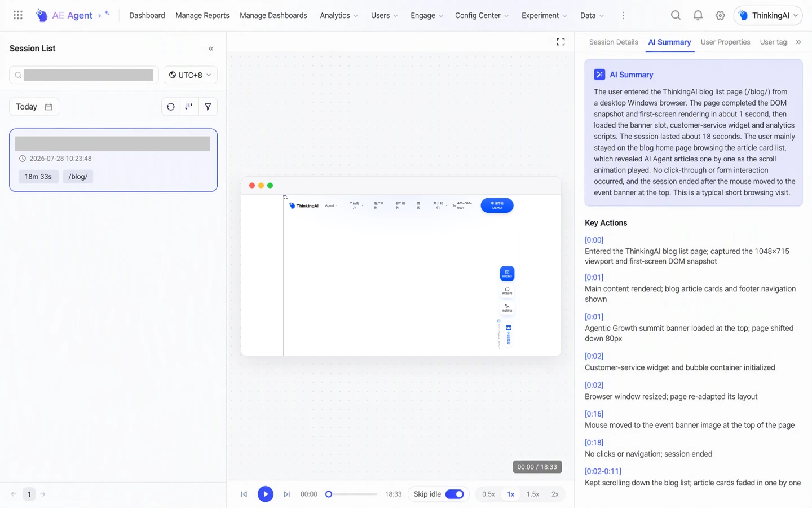Jump to the 0:18 key action timestamp
Screen dimensions: 812x508
594,443
